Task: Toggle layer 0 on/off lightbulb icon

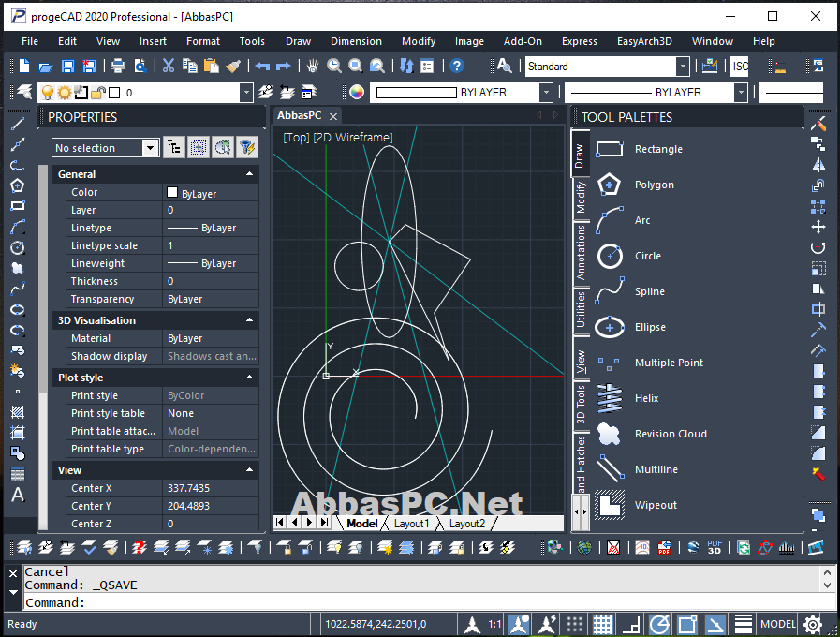Action: 48,93
